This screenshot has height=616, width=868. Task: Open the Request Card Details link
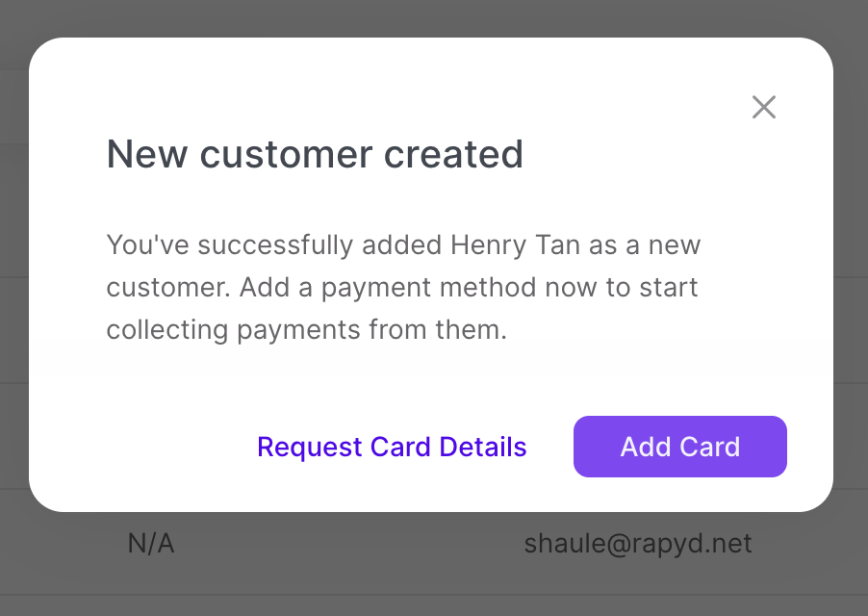click(x=392, y=447)
